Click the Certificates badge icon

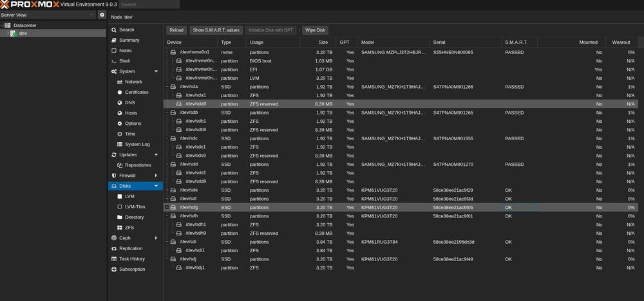tap(120, 92)
